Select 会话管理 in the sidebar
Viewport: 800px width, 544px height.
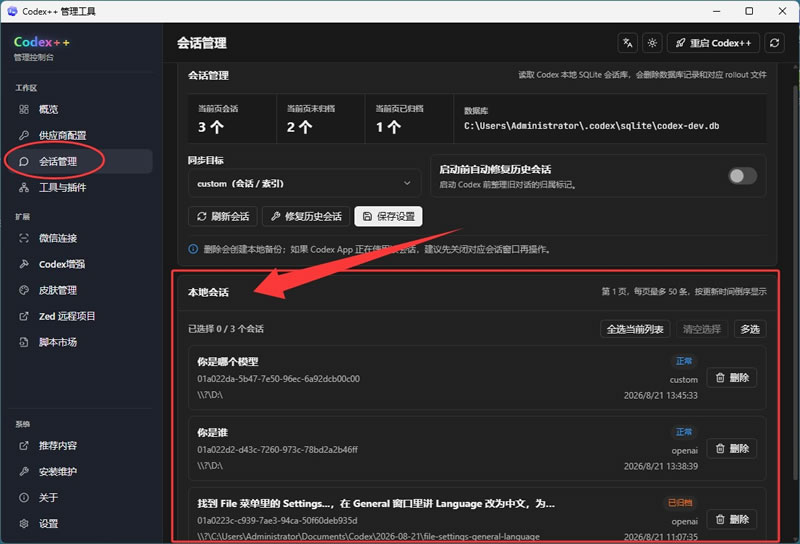[80, 161]
